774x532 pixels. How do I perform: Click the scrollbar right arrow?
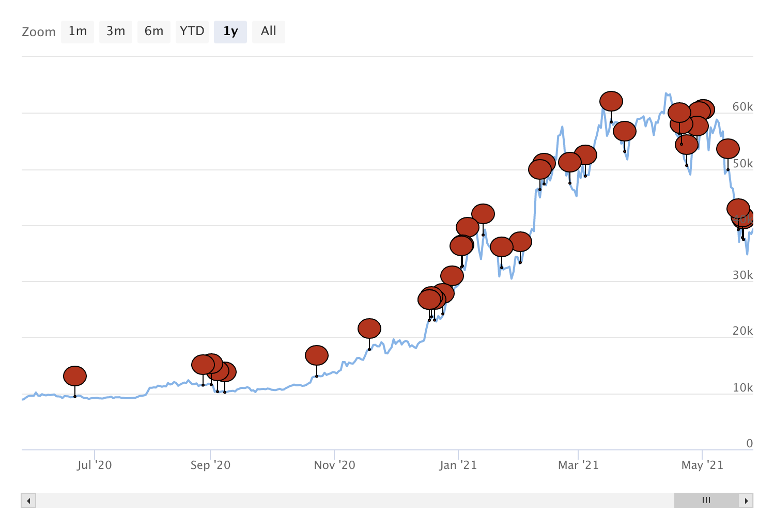point(746,500)
